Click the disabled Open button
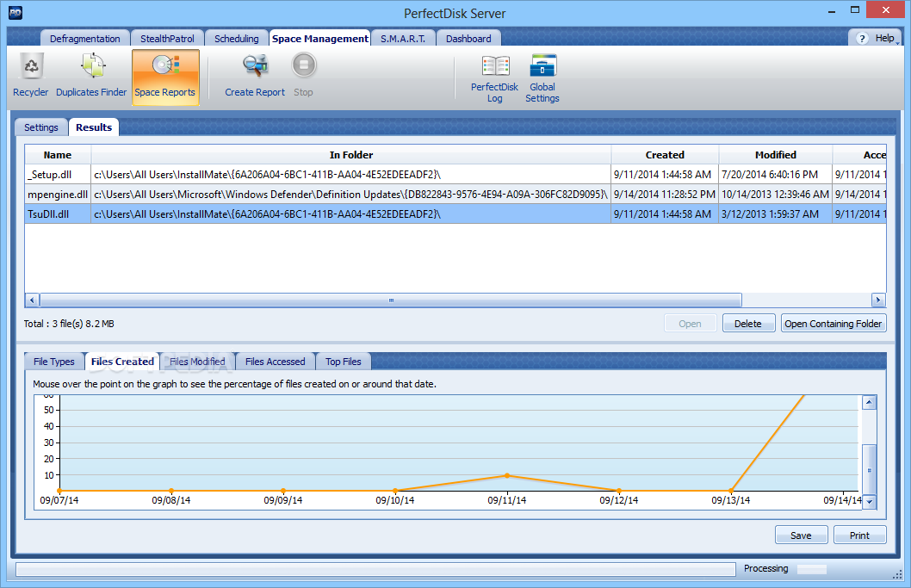Viewport: 911px width, 588px height. 690,324
